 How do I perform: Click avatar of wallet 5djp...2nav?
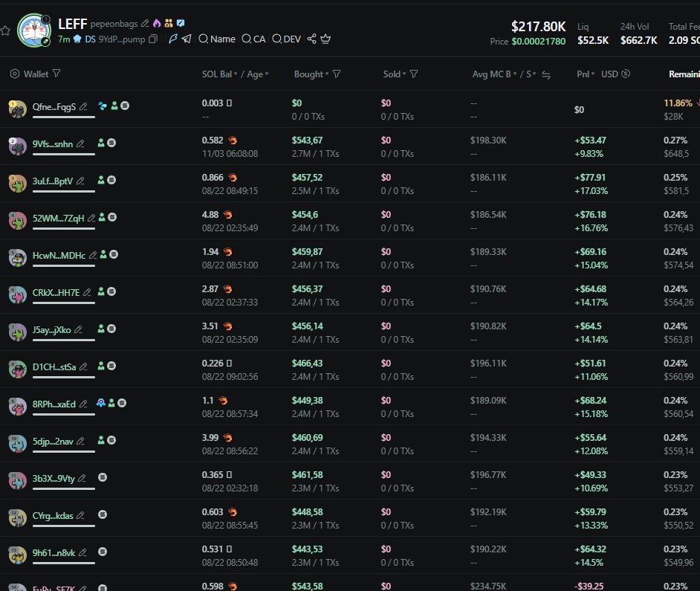(17, 444)
